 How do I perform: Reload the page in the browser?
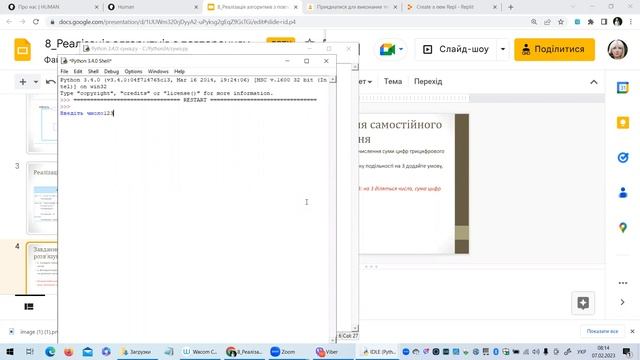click(36, 22)
